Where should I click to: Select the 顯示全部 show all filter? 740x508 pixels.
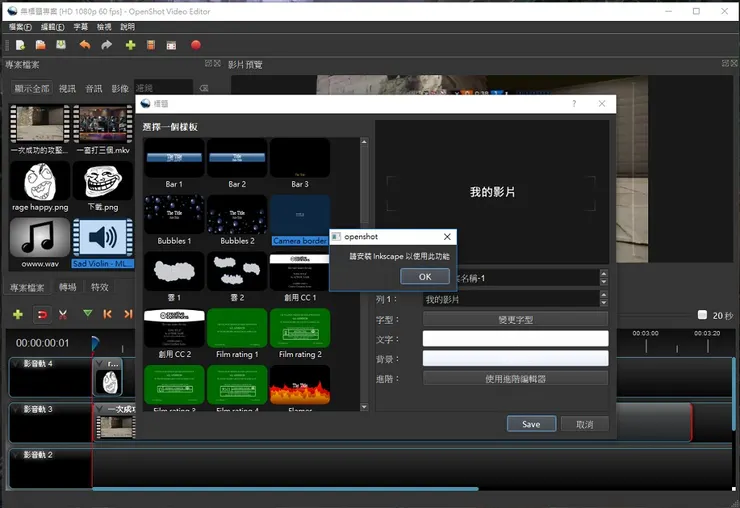32,88
